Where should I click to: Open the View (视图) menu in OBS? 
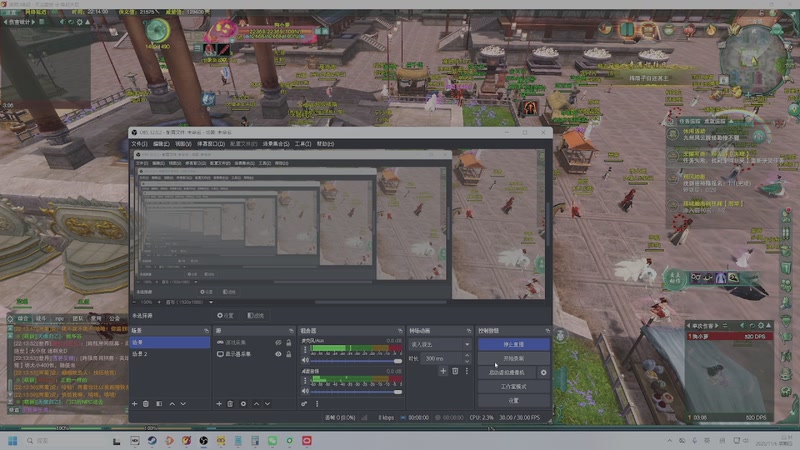tap(183, 144)
